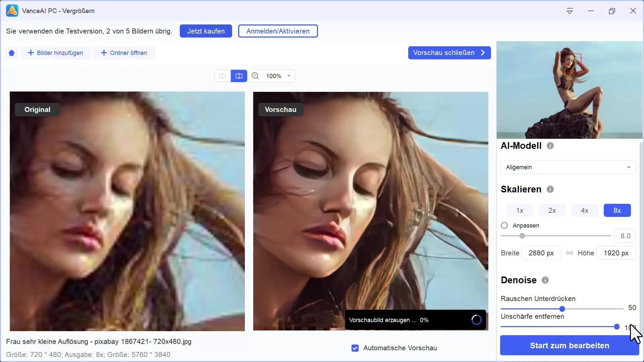Select the Anpassen radio button
The width and height of the screenshot is (644, 362).
[x=504, y=226]
